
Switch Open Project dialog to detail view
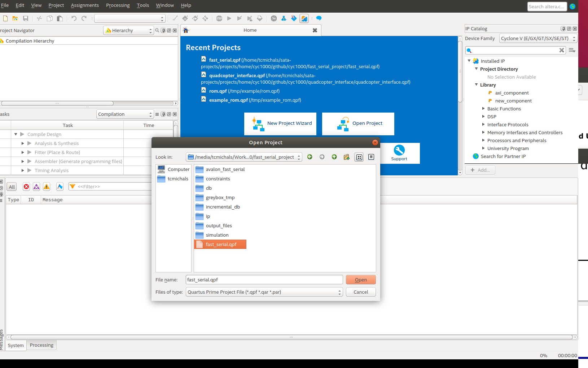pyautogui.click(x=371, y=157)
